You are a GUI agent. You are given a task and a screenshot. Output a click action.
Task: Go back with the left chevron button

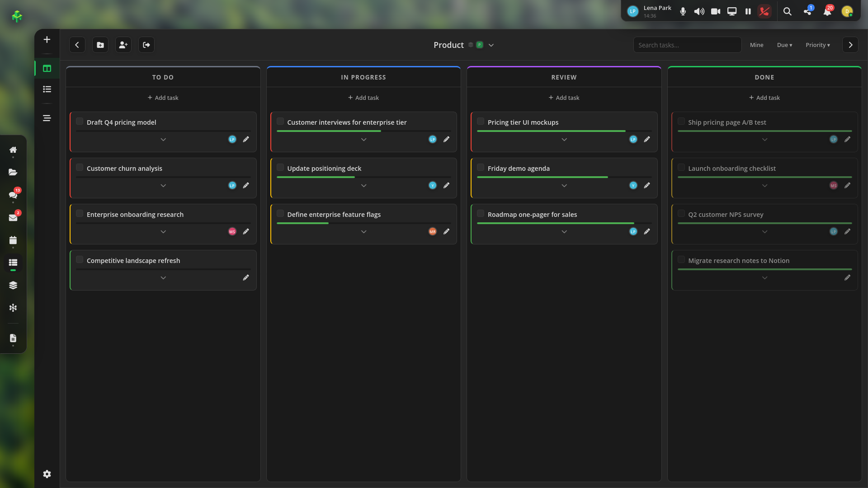pos(77,45)
